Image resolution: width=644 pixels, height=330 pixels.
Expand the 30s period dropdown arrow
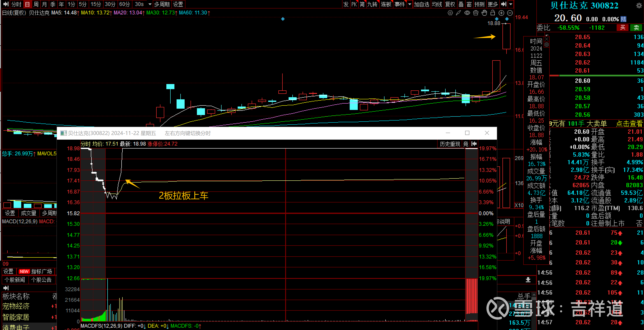[x=150, y=4]
